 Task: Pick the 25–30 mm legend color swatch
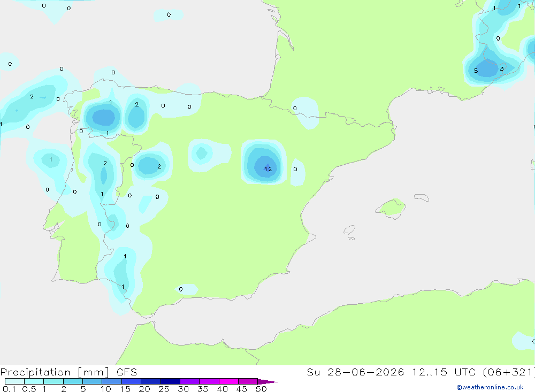[170, 381]
